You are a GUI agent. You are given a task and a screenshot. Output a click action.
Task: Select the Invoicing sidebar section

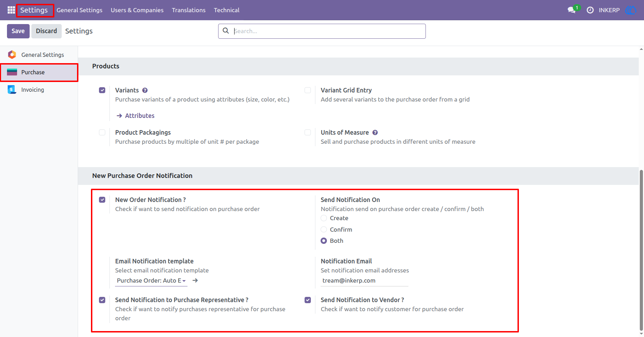pyautogui.click(x=39, y=90)
